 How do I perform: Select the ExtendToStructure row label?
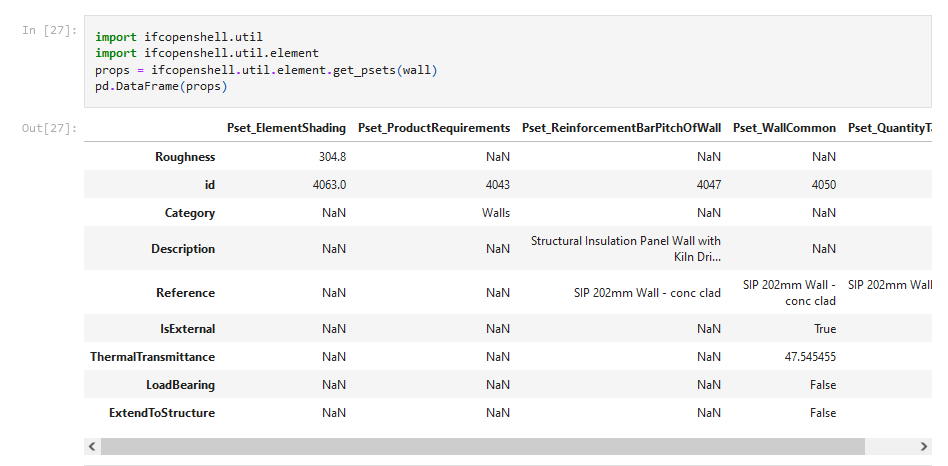162,413
